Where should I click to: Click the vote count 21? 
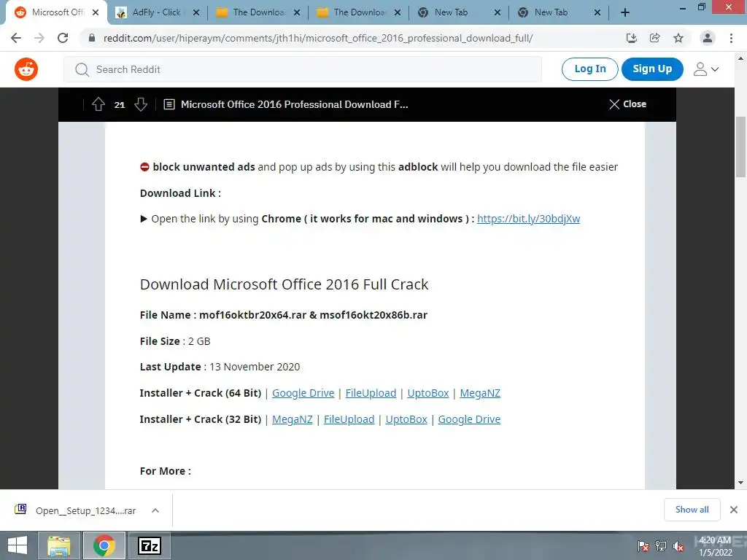pyautogui.click(x=120, y=105)
